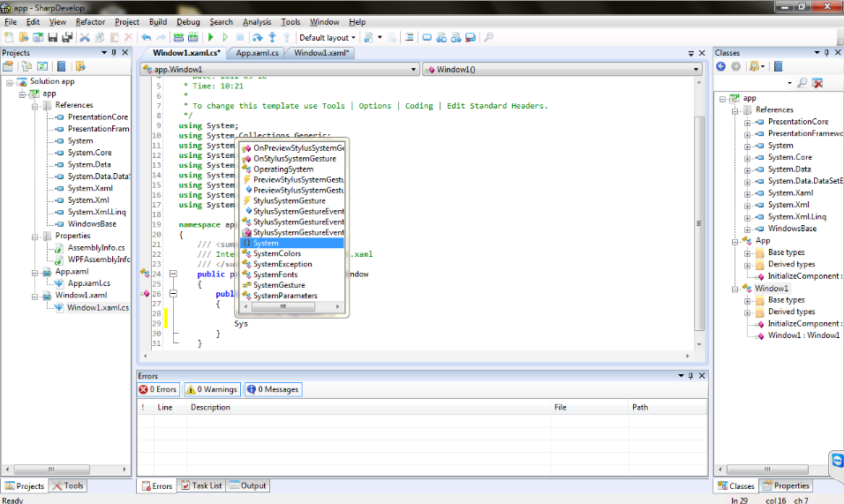Toggle the 0 Warnings filter button
844x504 pixels.
click(x=211, y=389)
